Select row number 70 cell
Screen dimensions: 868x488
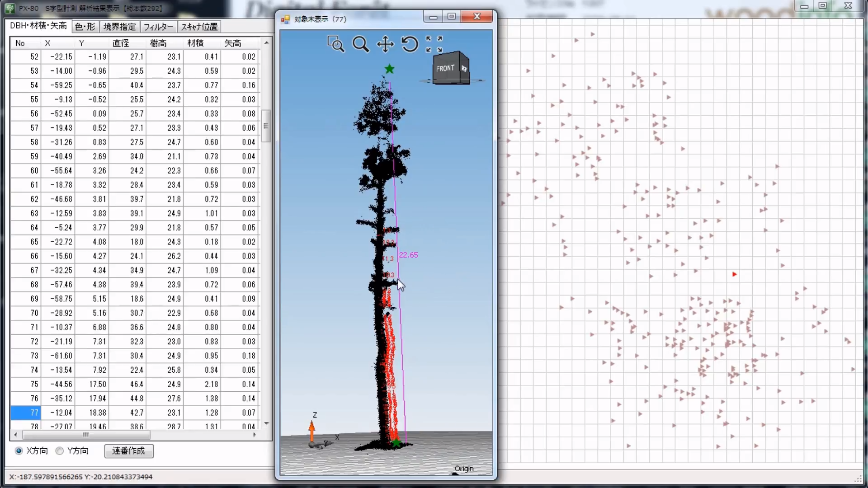click(26, 313)
